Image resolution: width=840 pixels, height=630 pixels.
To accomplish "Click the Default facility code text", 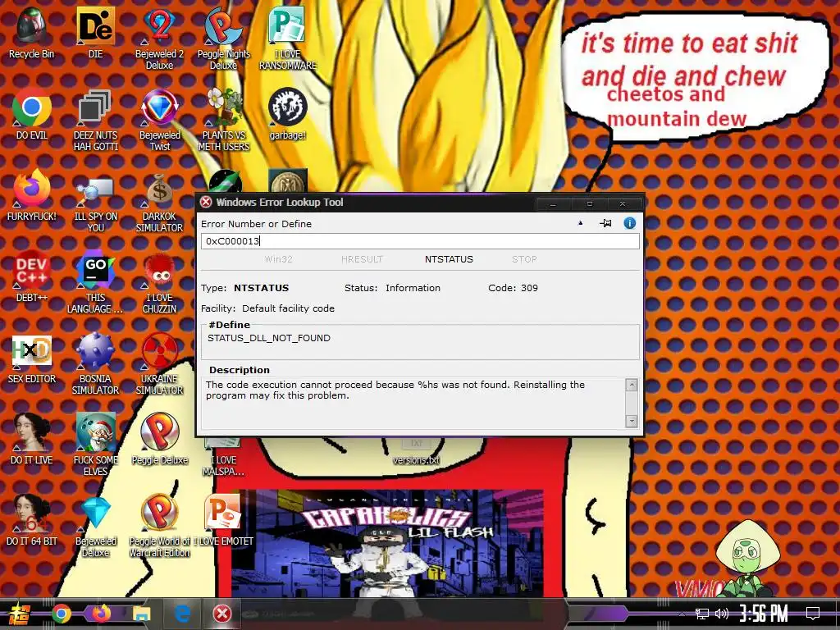I will 288,308.
